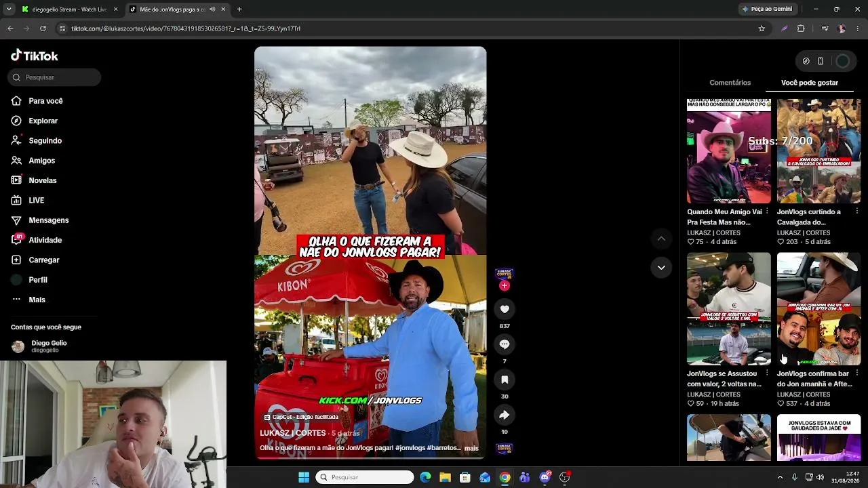The image size is (868, 488).
Task: Open the JonVlogs confirma bar do Jon thumbnail
Action: 819,309
